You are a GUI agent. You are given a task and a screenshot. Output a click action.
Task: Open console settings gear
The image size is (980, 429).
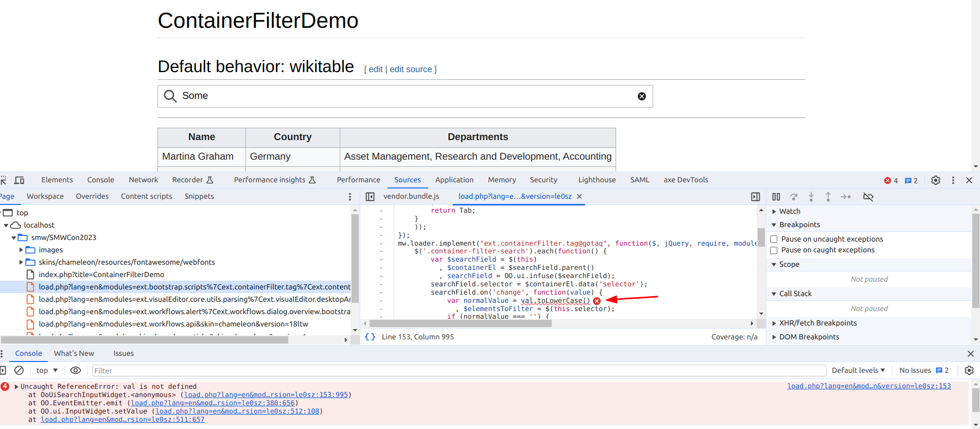click(969, 370)
